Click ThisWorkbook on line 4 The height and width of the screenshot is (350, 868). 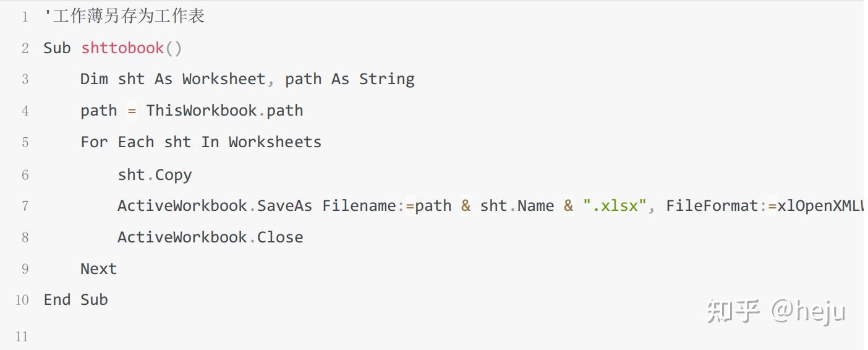tap(201, 111)
